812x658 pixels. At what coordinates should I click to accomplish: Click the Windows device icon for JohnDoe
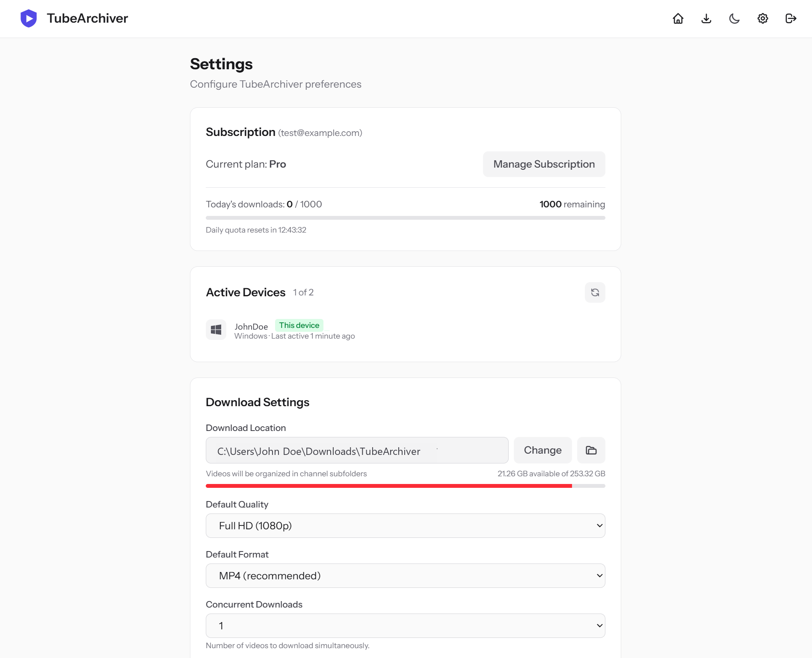[216, 330]
